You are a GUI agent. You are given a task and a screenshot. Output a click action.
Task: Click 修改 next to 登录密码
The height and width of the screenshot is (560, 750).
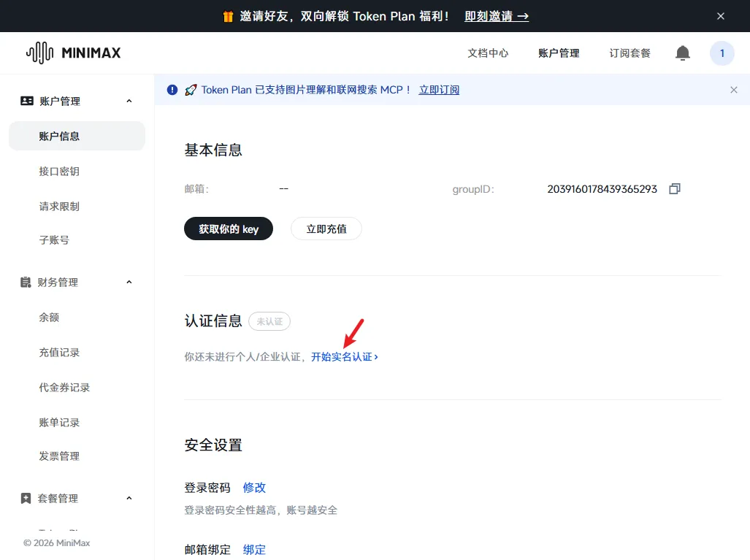tap(254, 488)
